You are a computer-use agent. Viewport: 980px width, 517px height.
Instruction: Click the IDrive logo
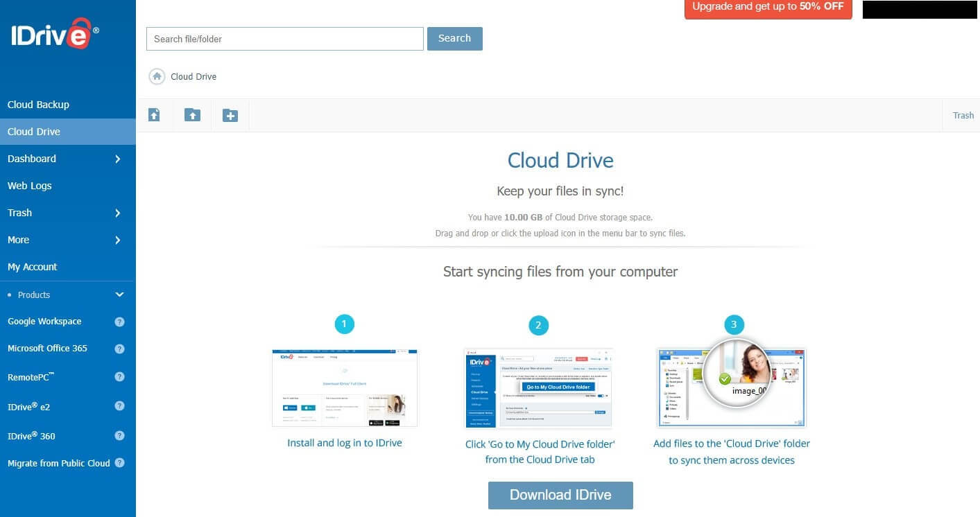coord(55,33)
